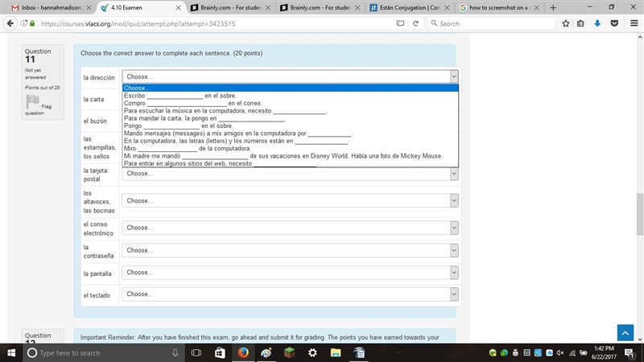This screenshot has width=644, height=362.
Task: Show bookmarks list icon in toolbar
Action: [580, 23]
